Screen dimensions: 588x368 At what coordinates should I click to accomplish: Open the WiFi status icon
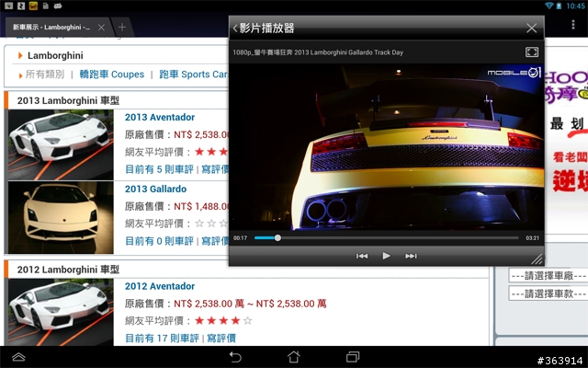pos(549,6)
